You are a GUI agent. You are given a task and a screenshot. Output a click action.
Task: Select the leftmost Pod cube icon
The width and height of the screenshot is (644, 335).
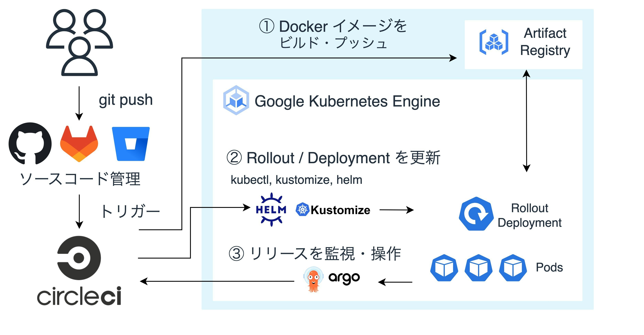[444, 268]
